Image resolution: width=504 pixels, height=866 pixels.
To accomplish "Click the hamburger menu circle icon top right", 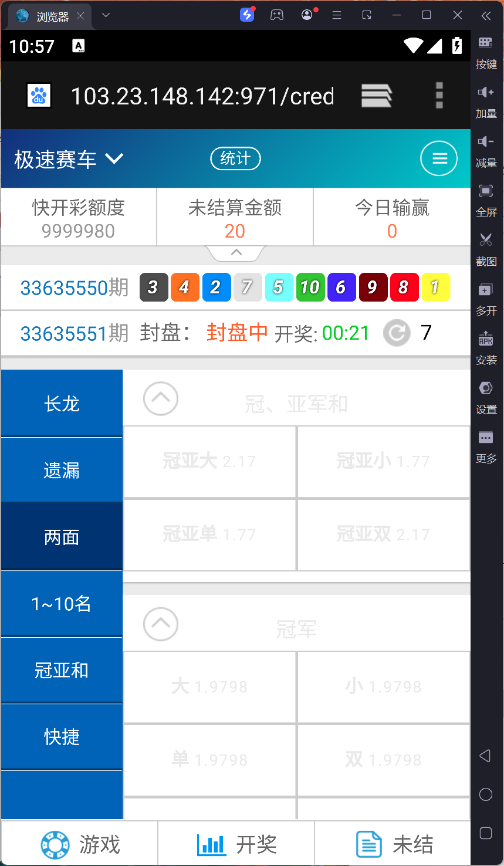I will 438,158.
